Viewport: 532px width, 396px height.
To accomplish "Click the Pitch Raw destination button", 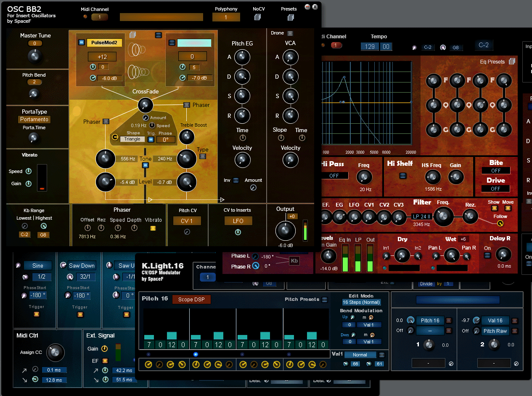I will click(x=495, y=331).
